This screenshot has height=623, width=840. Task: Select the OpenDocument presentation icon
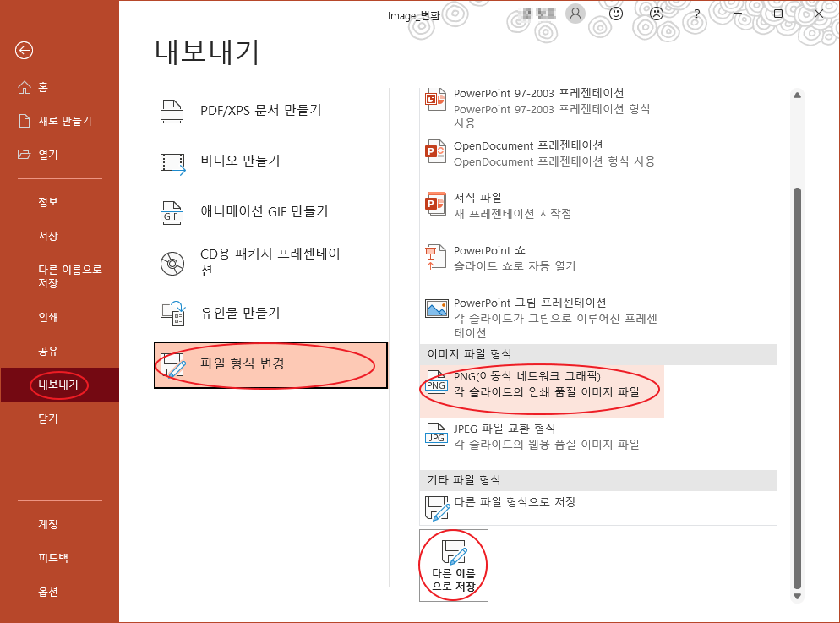click(435, 151)
